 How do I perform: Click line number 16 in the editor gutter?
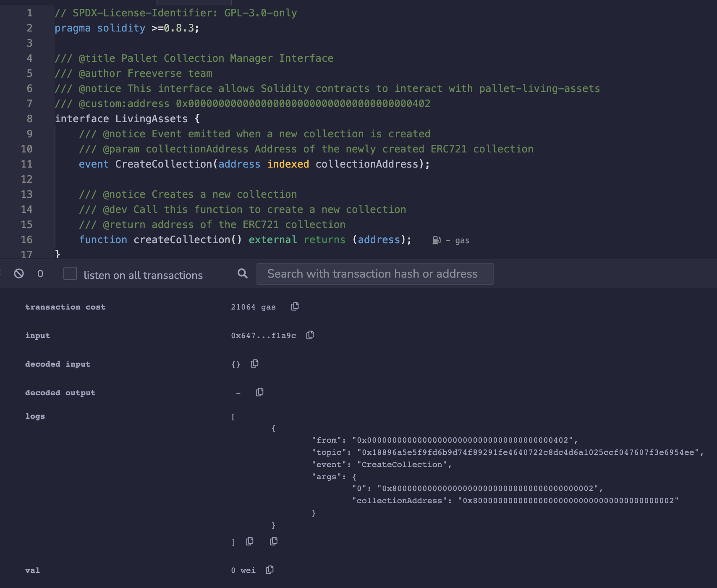[x=26, y=240]
